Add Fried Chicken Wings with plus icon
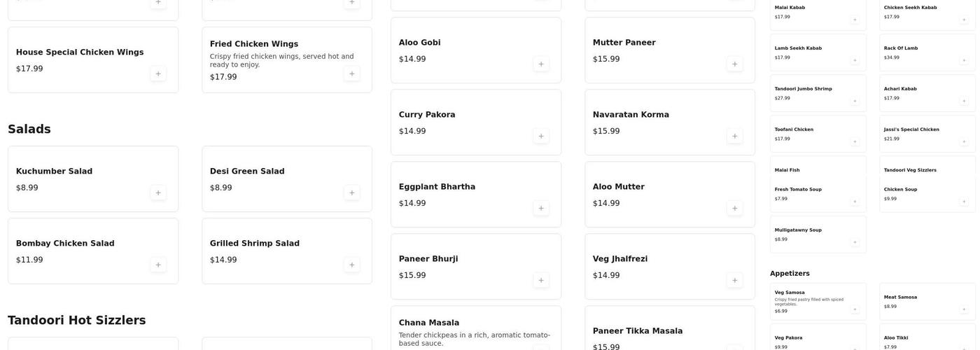Image resolution: width=980 pixels, height=350 pixels. (351, 73)
